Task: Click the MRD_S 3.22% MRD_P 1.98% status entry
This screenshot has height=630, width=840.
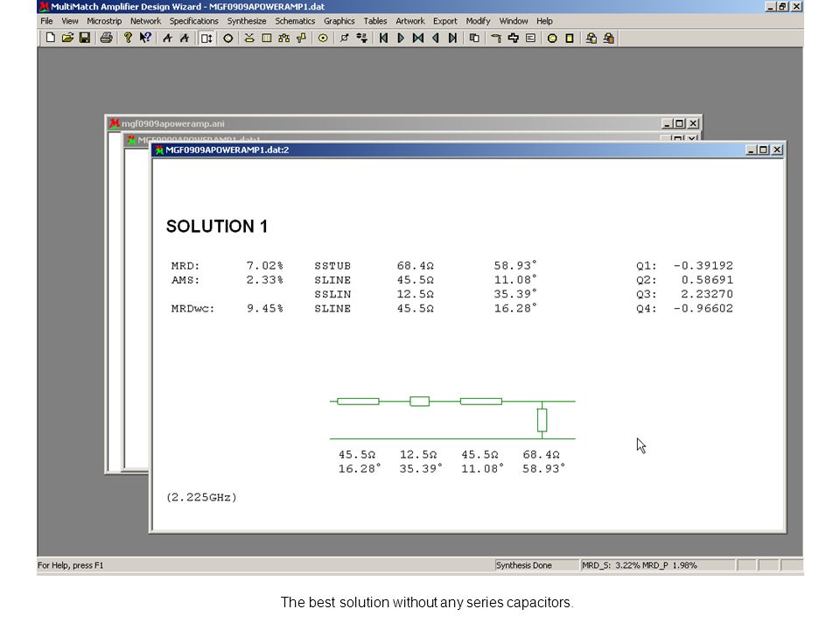Action: coord(657,565)
